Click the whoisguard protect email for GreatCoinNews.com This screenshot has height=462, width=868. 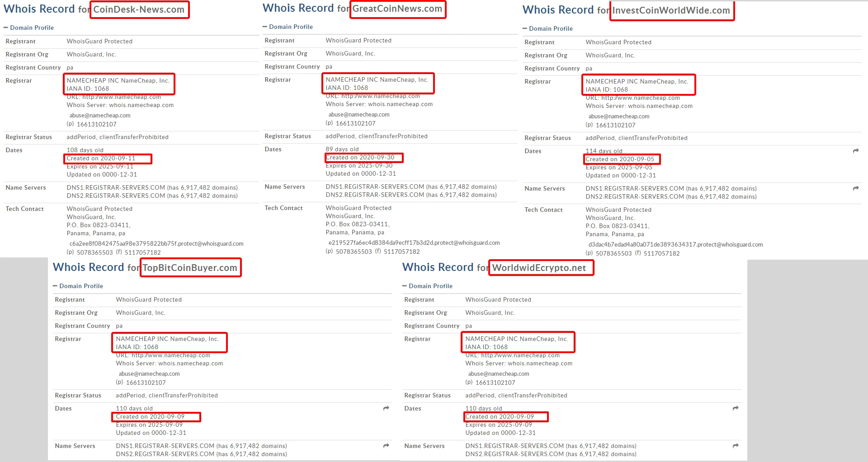(x=414, y=243)
